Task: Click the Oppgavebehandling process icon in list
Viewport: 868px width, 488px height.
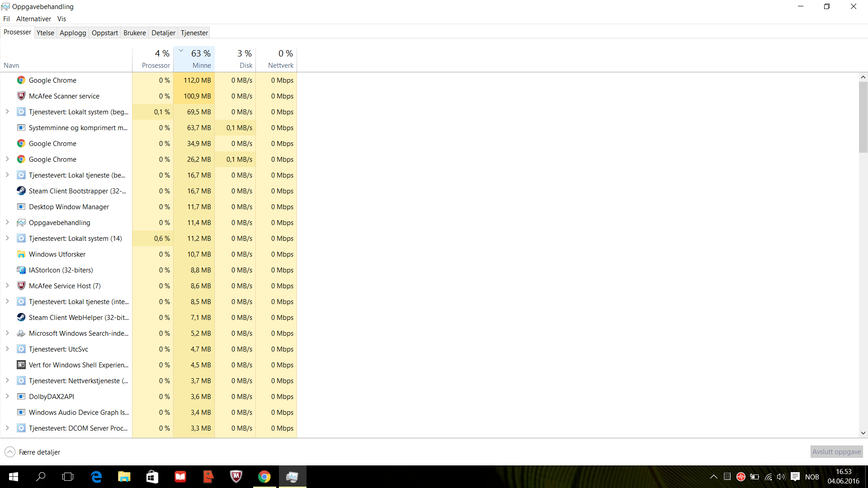Action: [21, 222]
